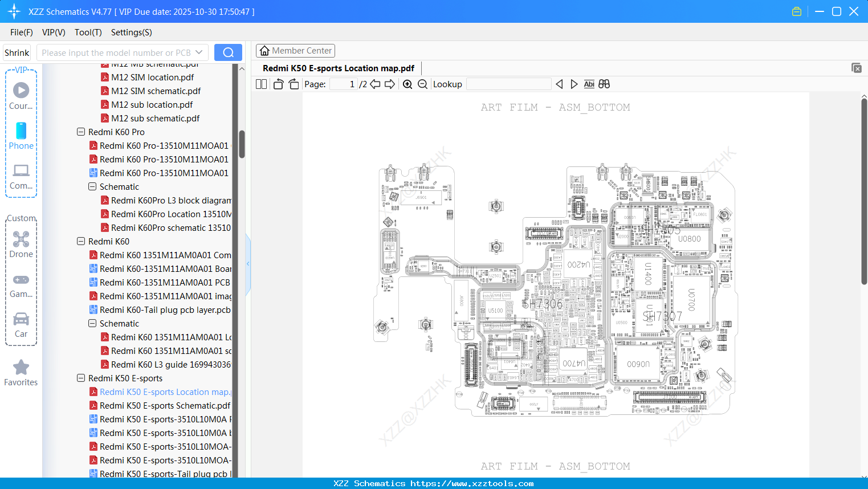Viewport: 868px width, 489px height.
Task: Select the Redmi K50 E-sports Location map.pdf tab
Action: 339,68
